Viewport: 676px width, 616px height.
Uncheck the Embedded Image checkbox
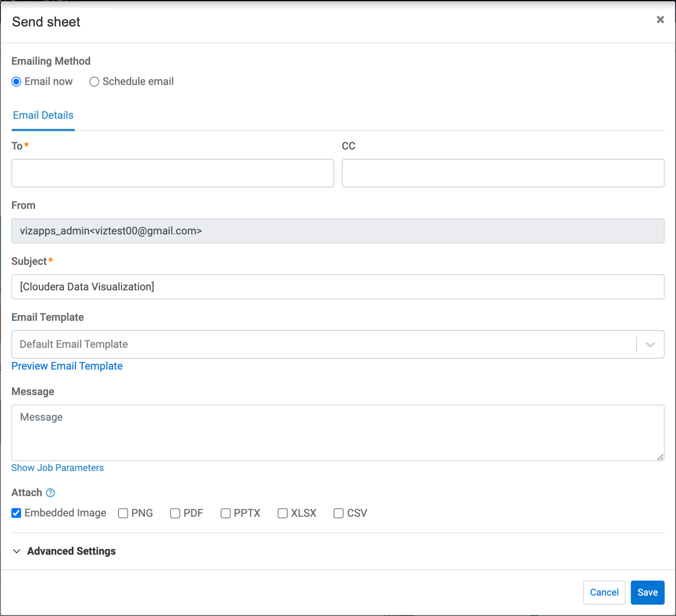point(16,513)
